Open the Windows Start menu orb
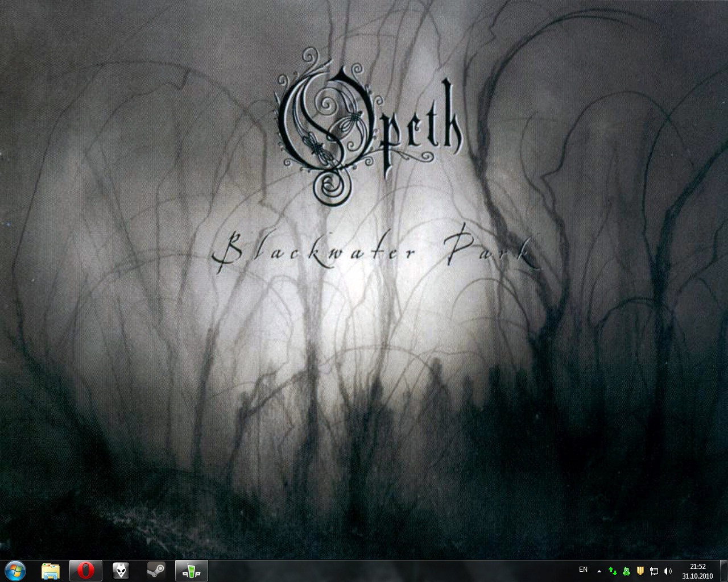 point(15,570)
